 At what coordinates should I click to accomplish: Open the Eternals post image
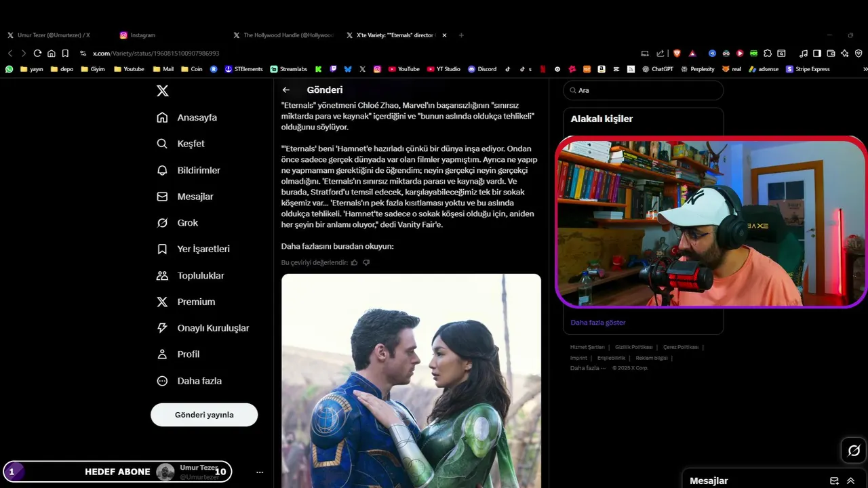411,381
